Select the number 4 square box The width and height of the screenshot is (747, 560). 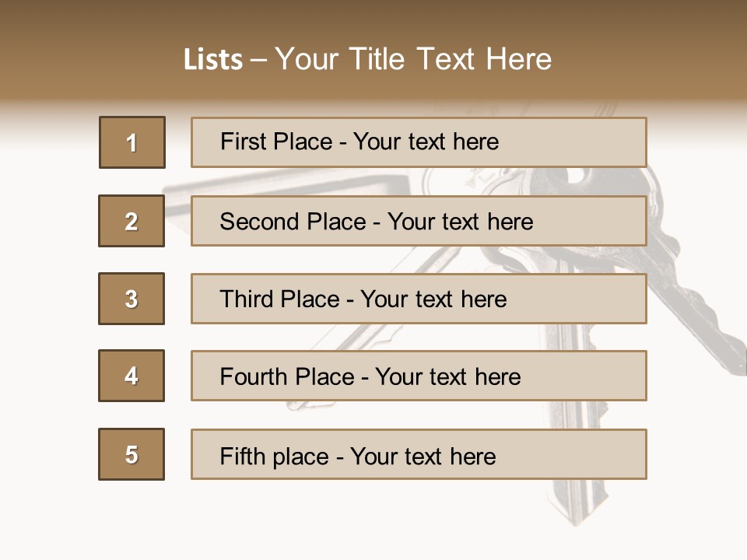pos(132,376)
